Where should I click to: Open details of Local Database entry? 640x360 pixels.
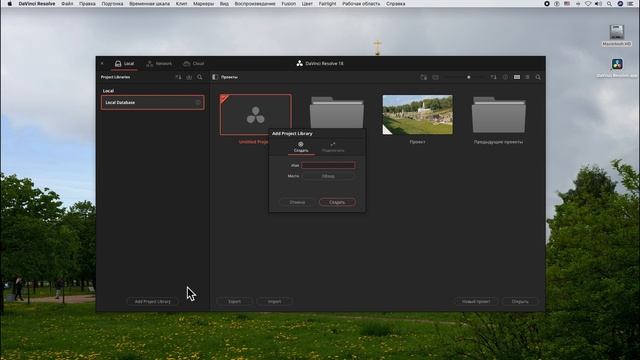point(198,102)
